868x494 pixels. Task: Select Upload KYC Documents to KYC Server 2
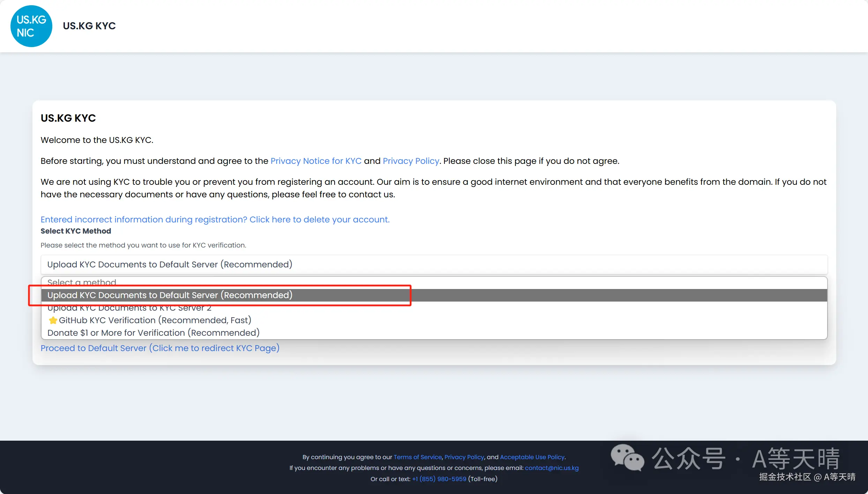(129, 308)
